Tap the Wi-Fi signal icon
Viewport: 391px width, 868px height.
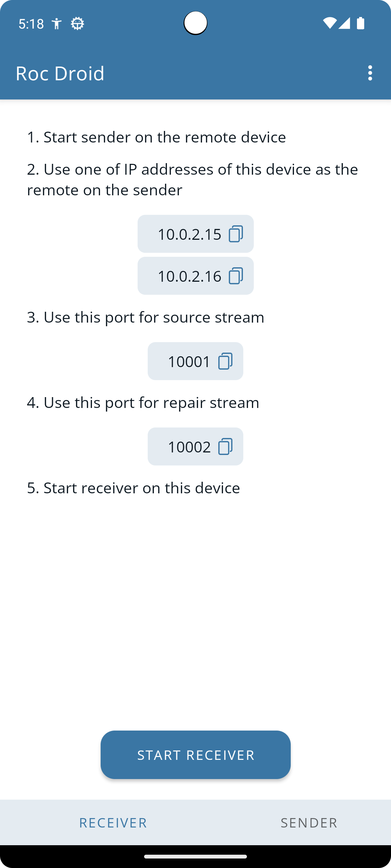(329, 23)
